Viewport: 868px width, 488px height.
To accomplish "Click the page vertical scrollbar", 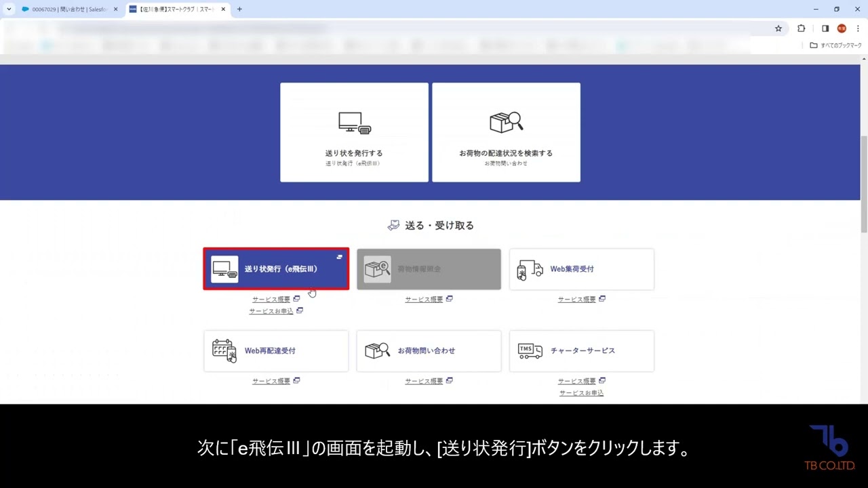I will [x=863, y=183].
